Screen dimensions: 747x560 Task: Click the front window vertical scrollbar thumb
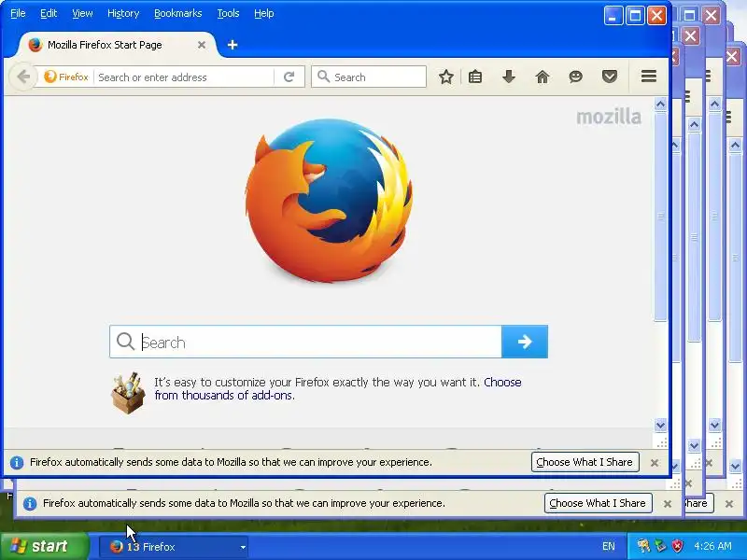point(660,217)
